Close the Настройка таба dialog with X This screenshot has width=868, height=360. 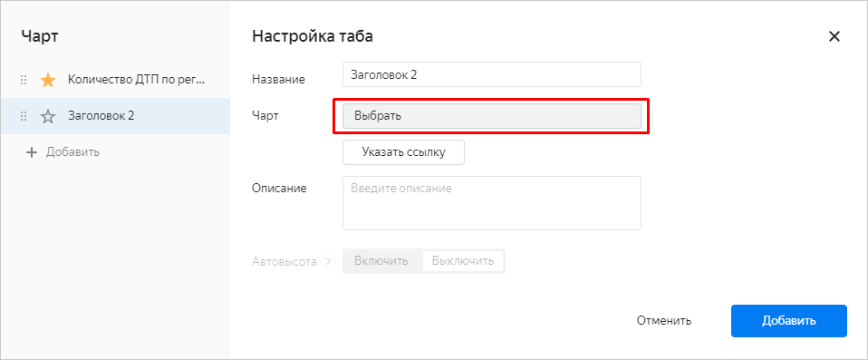834,36
